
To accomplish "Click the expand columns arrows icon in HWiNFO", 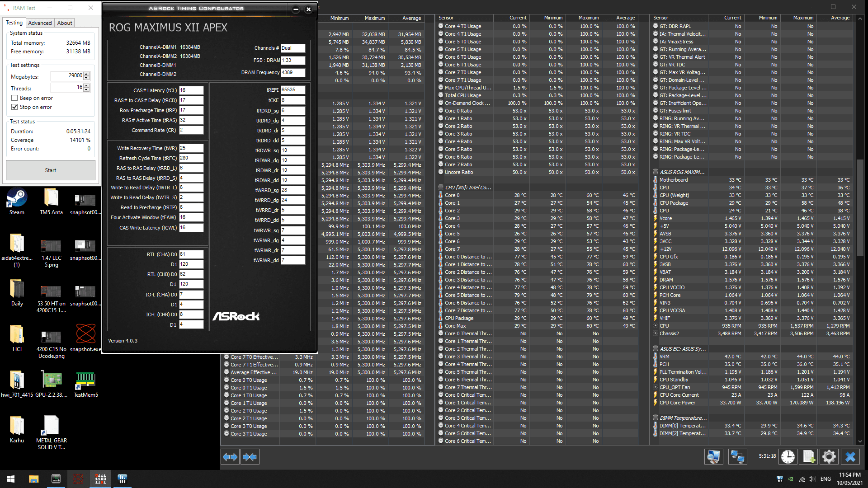I will pos(230,457).
